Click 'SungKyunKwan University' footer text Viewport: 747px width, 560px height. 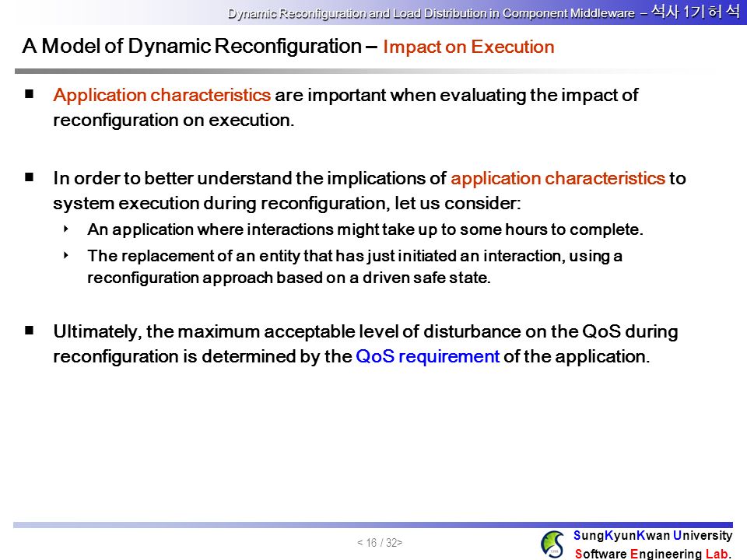click(x=653, y=535)
